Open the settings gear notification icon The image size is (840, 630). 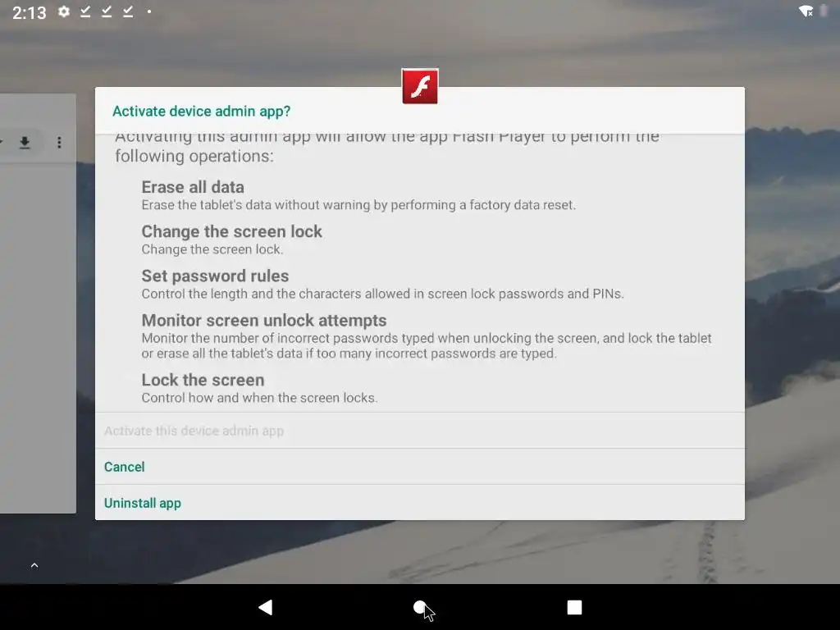[x=64, y=11]
